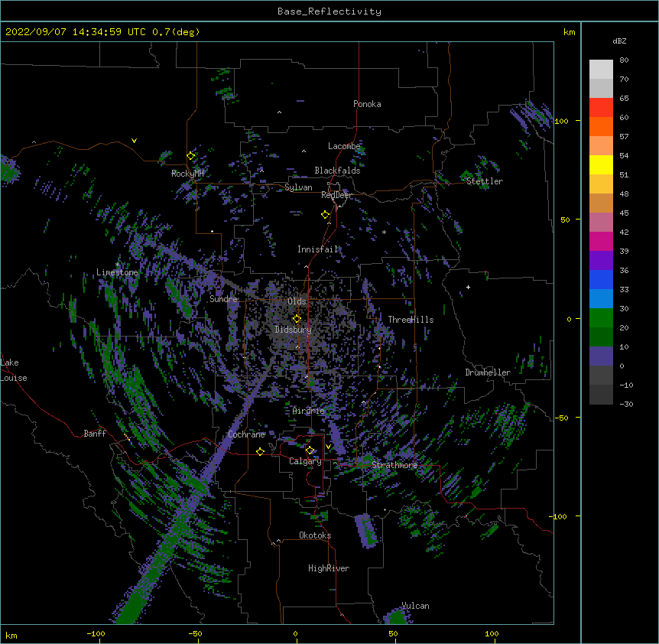
Task: Click the -100 tick on bottom axis
Action: [96, 633]
